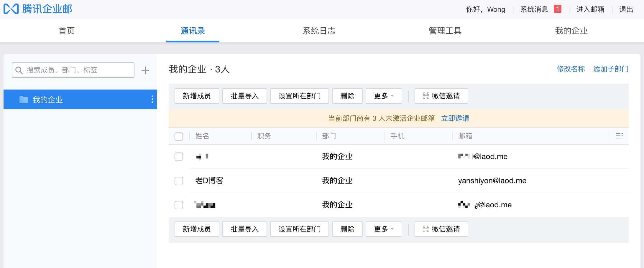The height and width of the screenshot is (268, 644).
Task: Expand the top 更多 dropdown
Action: [x=384, y=96]
